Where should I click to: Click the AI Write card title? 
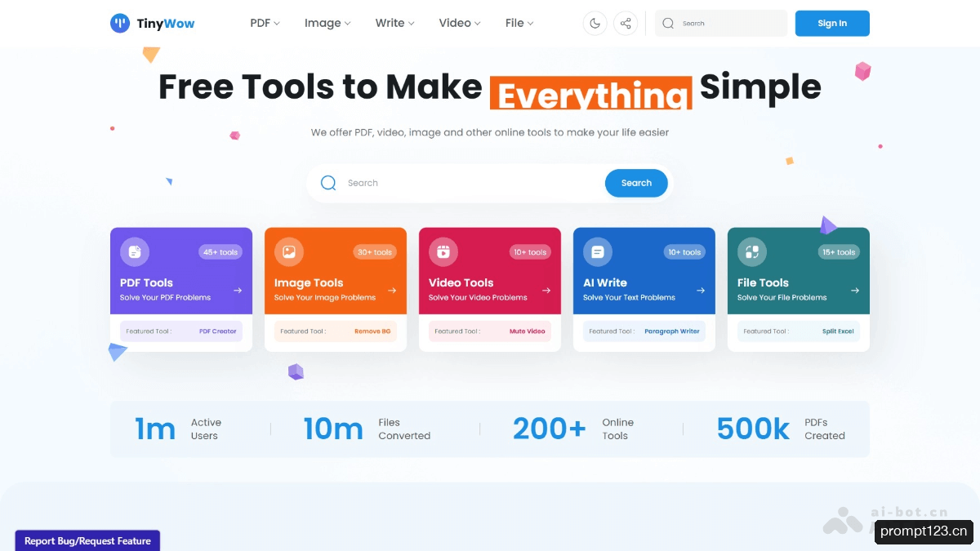605,282
